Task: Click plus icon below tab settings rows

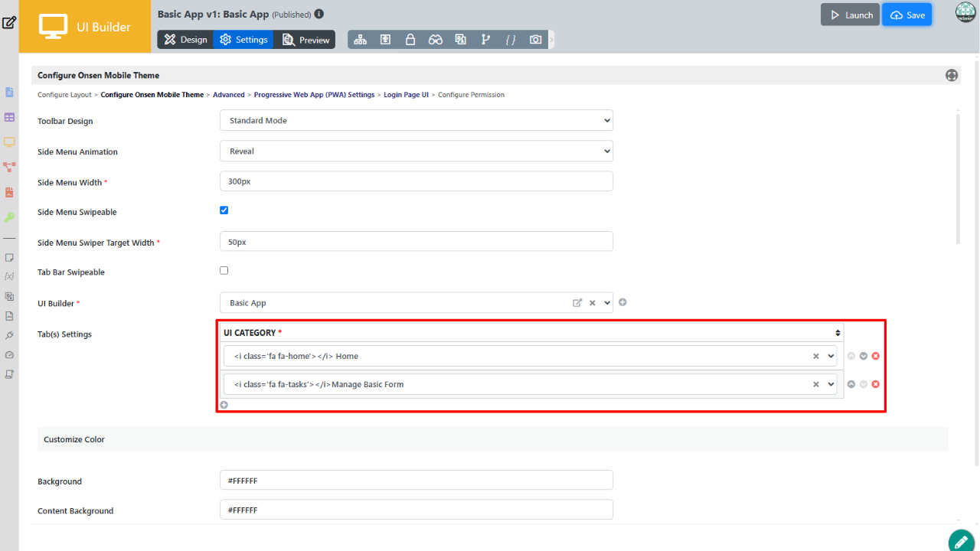Action: 224,405
